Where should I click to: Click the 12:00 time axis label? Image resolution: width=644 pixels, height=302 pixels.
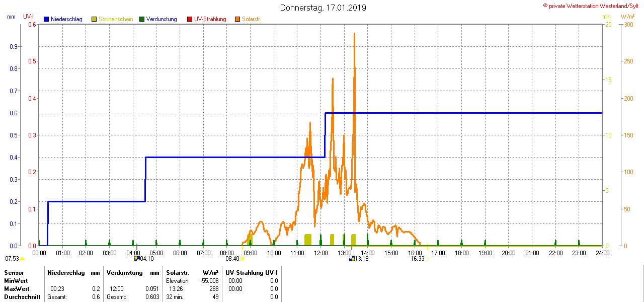tap(321, 253)
